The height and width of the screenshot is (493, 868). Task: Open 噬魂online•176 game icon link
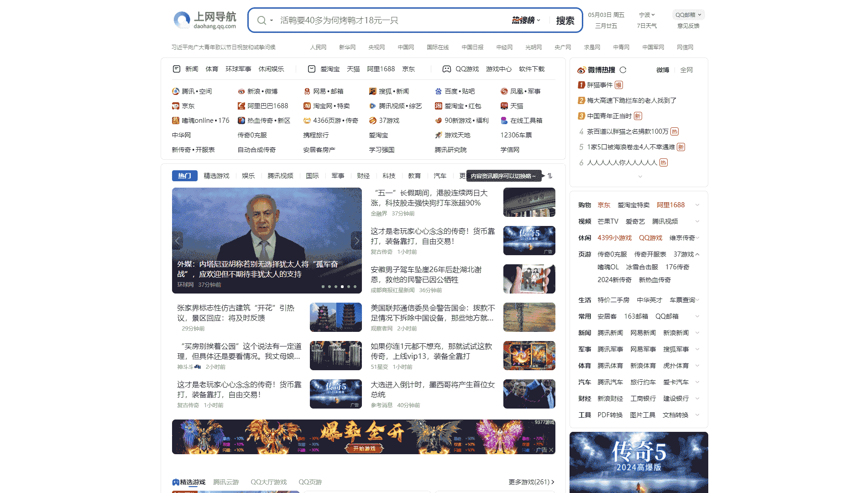(176, 121)
